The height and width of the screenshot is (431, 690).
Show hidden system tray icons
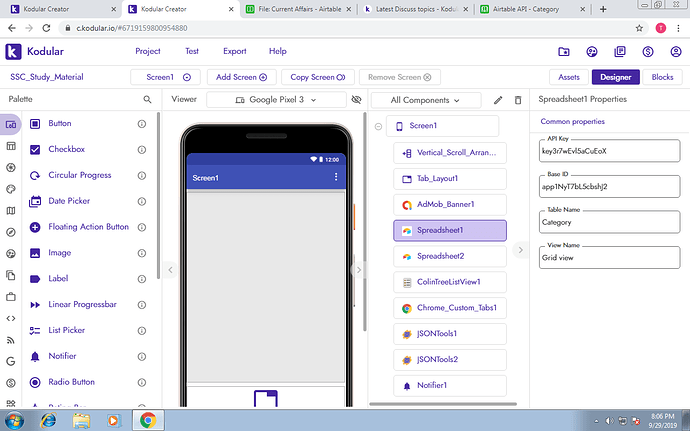tap(597, 421)
